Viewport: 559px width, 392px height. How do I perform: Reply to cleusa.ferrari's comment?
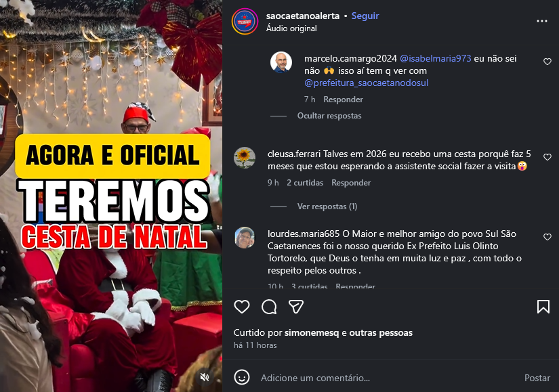click(x=351, y=183)
